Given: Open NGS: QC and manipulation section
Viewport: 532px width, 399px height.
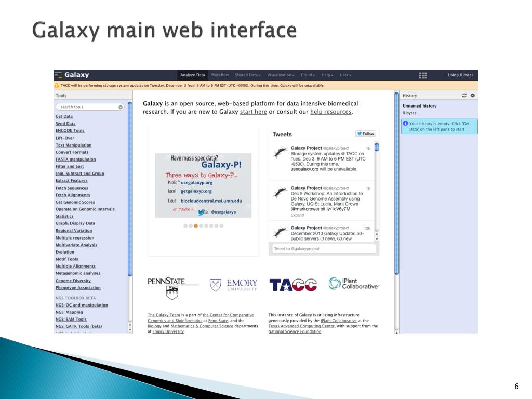Looking at the screenshot, I should pyautogui.click(x=82, y=305).
